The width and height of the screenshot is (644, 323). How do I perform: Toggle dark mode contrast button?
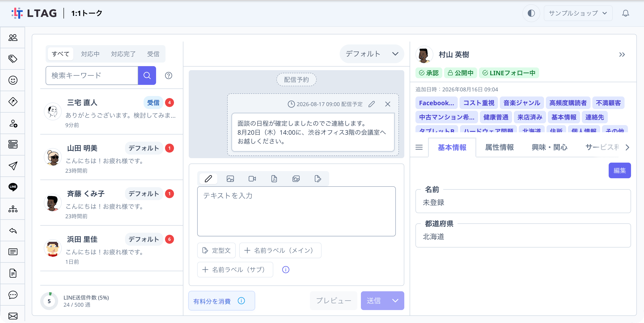tap(531, 13)
